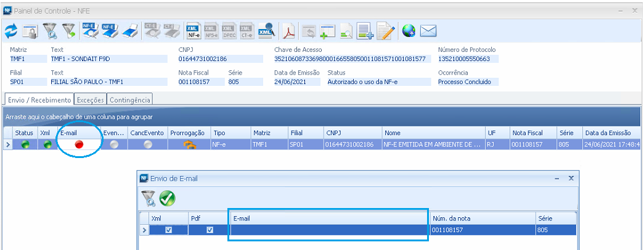644x250 pixels.
Task: Sort by CancEvento column header
Action: (148, 133)
